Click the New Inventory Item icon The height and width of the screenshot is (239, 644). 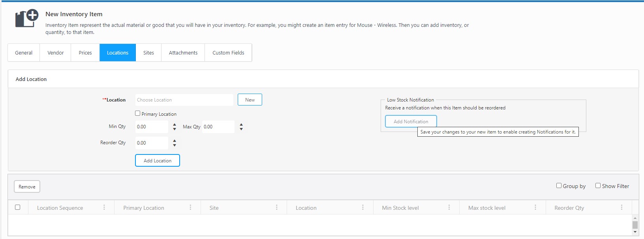(x=27, y=19)
